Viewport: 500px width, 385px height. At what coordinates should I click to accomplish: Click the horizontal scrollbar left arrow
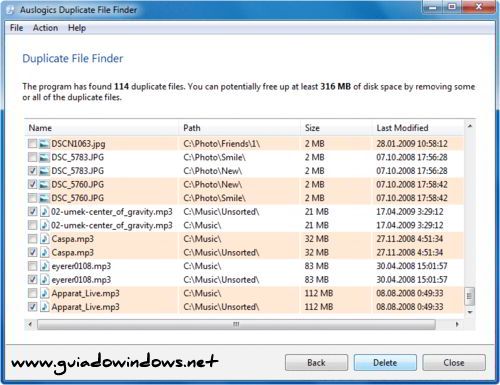pos(30,324)
